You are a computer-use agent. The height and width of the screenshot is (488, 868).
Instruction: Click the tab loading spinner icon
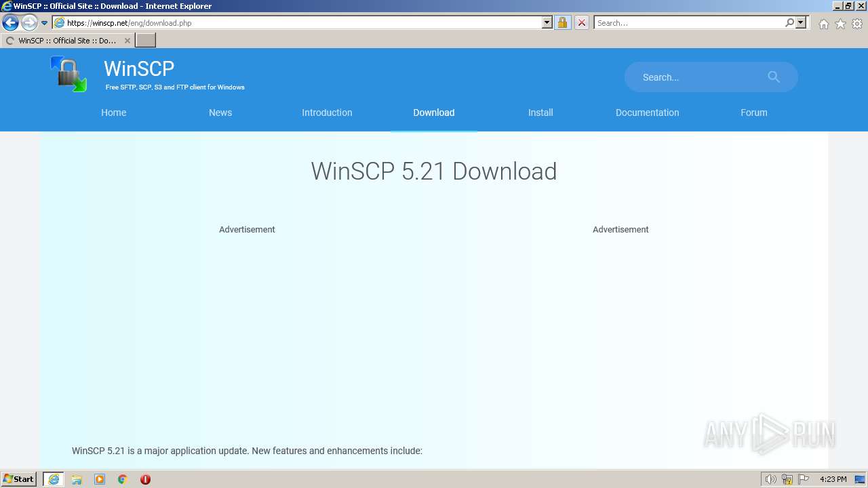[x=9, y=41]
